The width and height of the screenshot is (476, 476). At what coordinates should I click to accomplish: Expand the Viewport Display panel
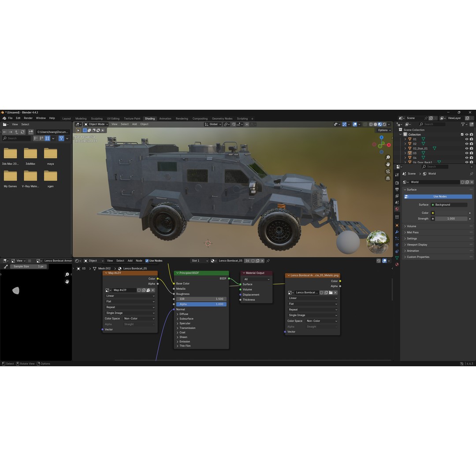pyautogui.click(x=417, y=245)
